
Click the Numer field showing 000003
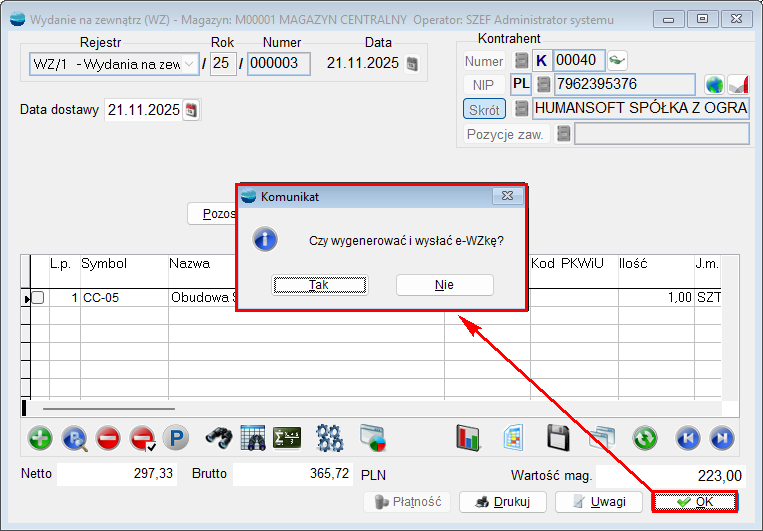[278, 64]
